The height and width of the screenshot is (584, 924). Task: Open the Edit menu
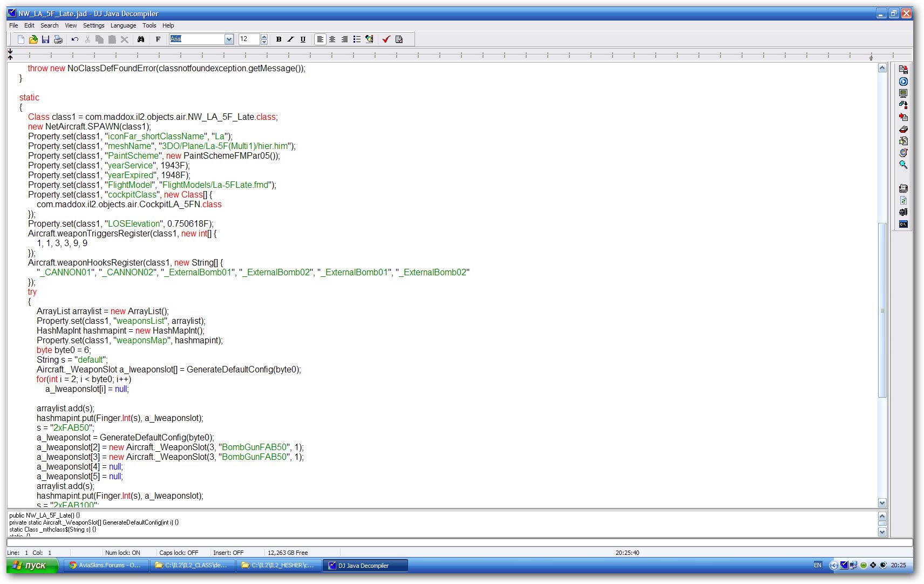(29, 25)
